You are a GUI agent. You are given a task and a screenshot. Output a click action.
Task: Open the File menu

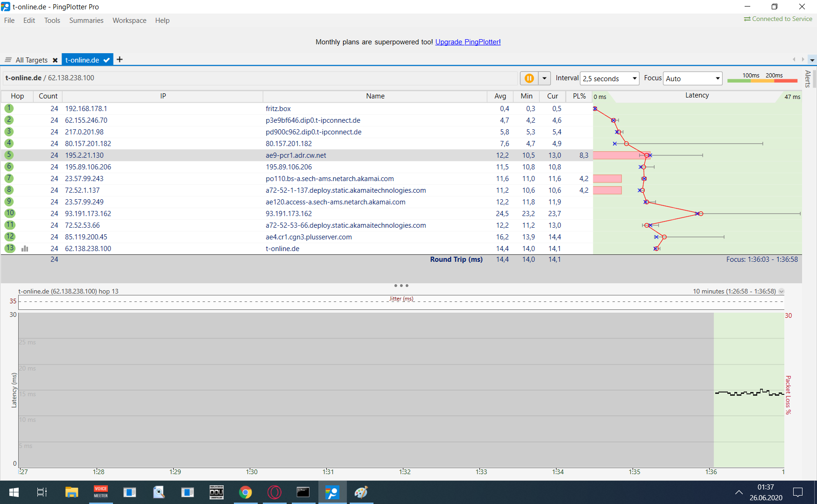[9, 21]
